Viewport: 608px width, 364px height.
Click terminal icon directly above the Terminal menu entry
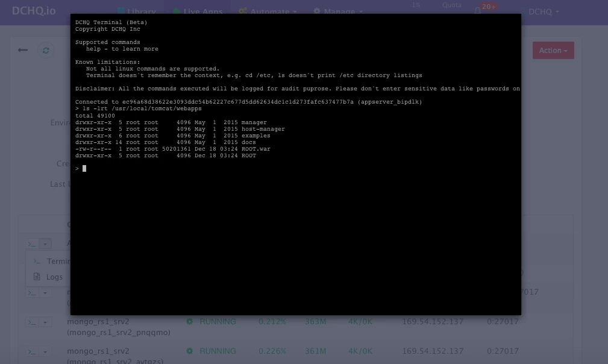coord(32,244)
